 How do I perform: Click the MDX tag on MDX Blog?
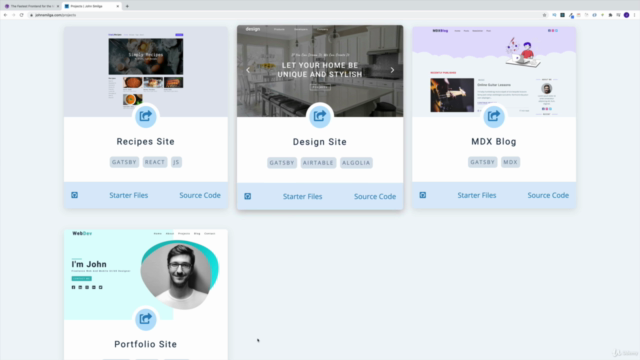(x=510, y=162)
